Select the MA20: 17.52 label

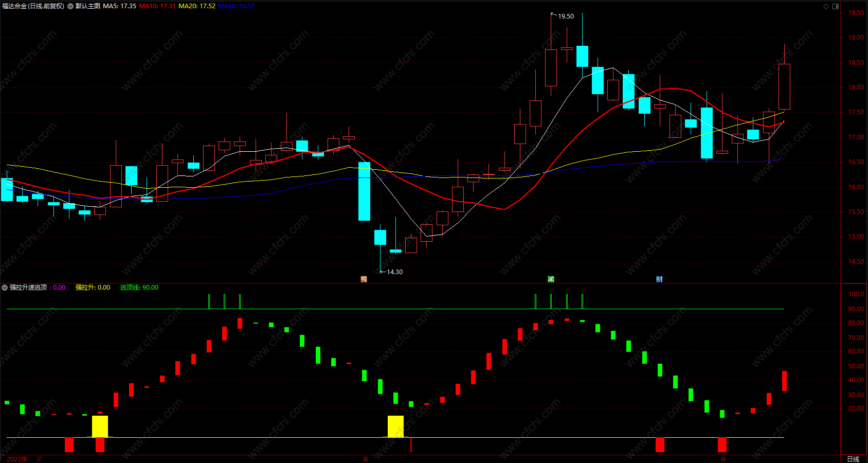197,6
